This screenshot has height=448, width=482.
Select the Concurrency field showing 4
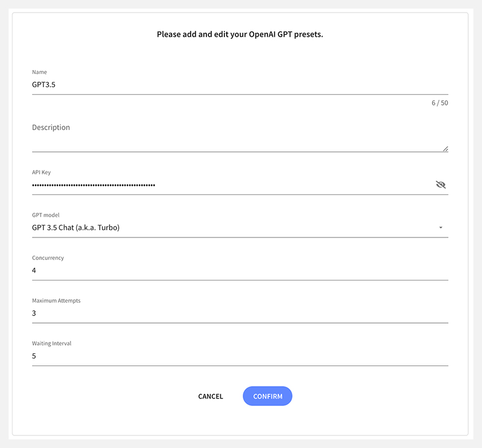(240, 270)
